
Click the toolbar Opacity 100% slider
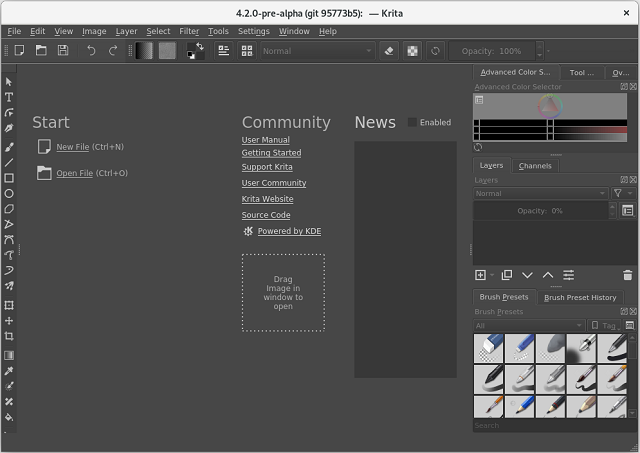coord(491,51)
